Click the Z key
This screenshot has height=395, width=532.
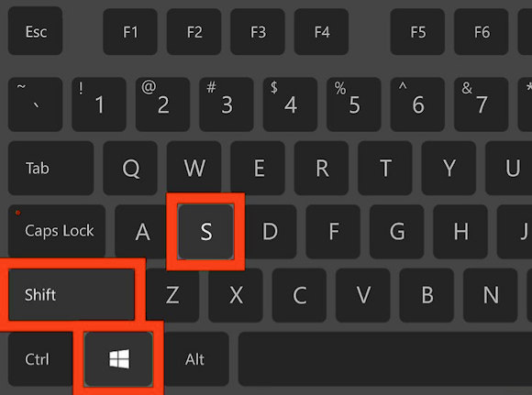click(172, 295)
